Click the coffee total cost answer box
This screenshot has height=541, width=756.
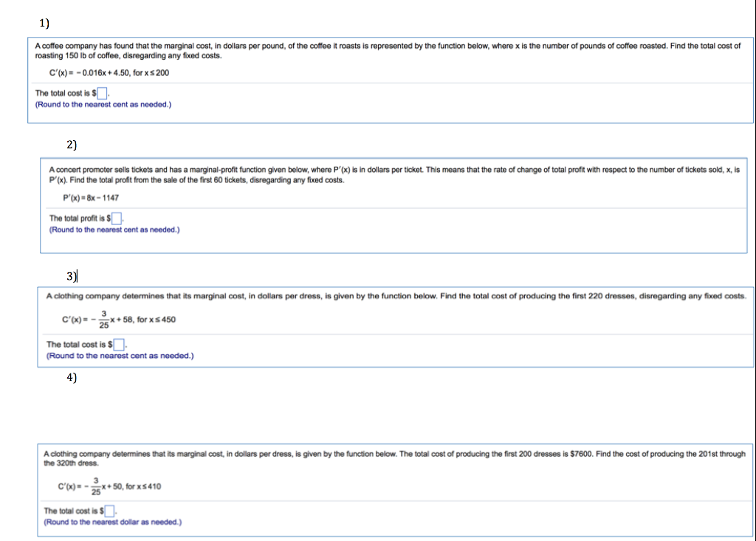[x=102, y=93]
